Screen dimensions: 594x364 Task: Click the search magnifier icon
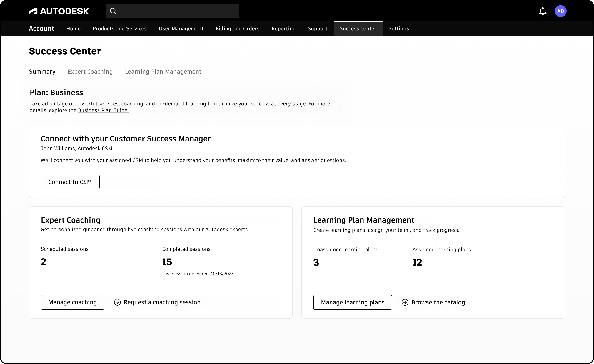[113, 11]
